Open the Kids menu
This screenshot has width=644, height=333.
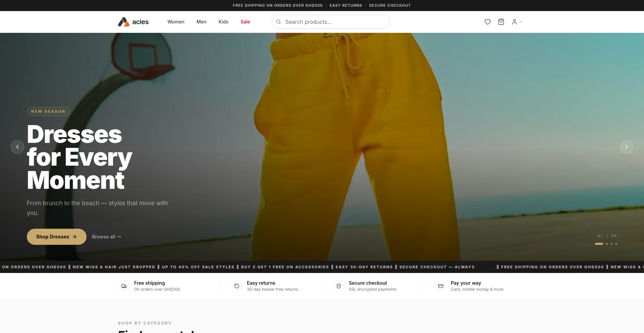coord(223,22)
